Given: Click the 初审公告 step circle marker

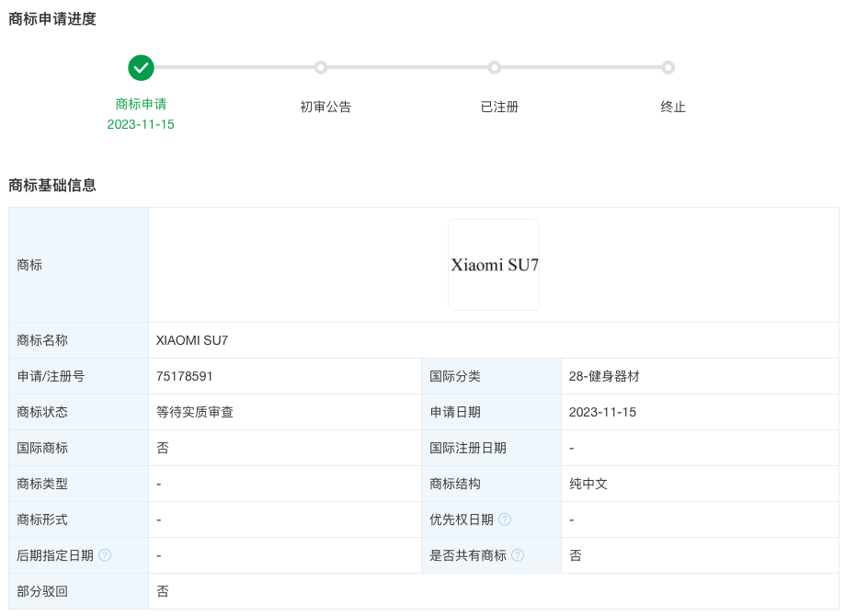Looking at the screenshot, I should click(320, 67).
